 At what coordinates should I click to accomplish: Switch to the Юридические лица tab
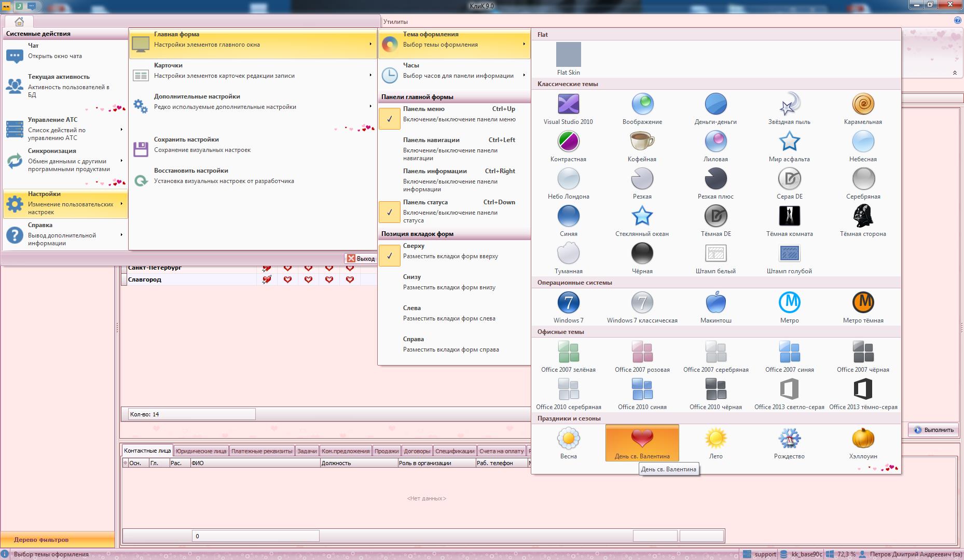201,451
